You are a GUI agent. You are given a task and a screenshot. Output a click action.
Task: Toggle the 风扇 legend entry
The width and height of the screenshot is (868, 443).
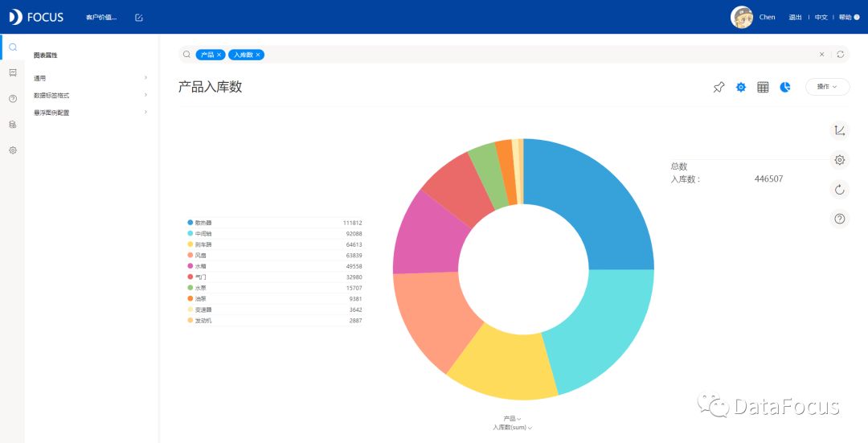click(x=197, y=256)
